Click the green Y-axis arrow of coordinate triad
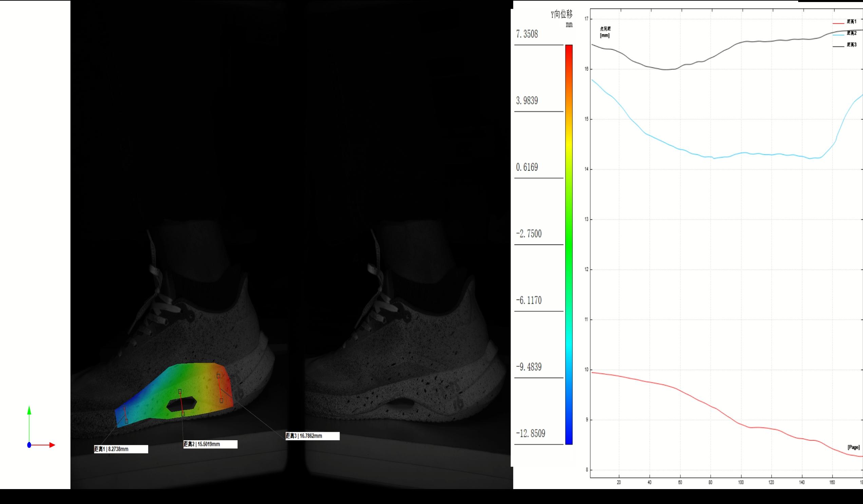Screen dimensions: 863x504 [x=29, y=410]
